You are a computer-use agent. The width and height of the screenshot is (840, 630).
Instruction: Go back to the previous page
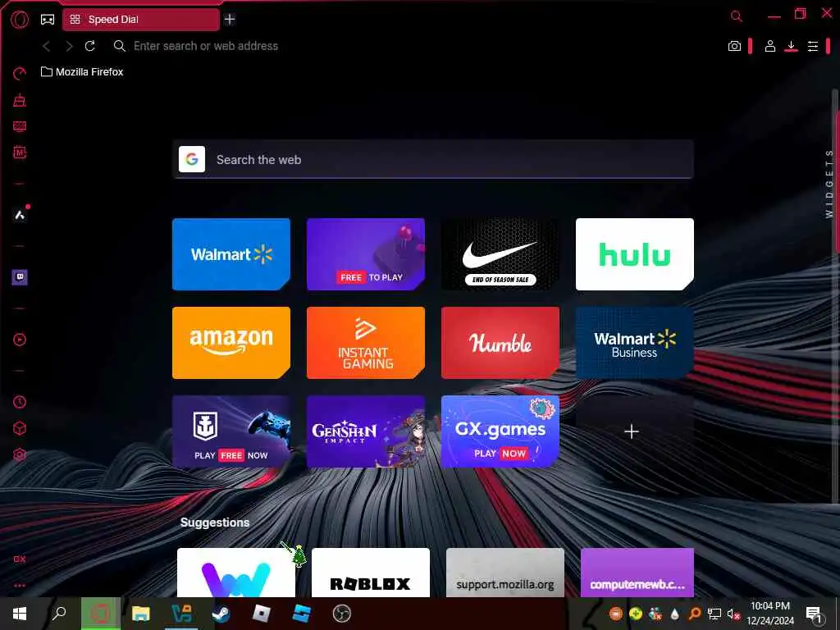point(47,47)
